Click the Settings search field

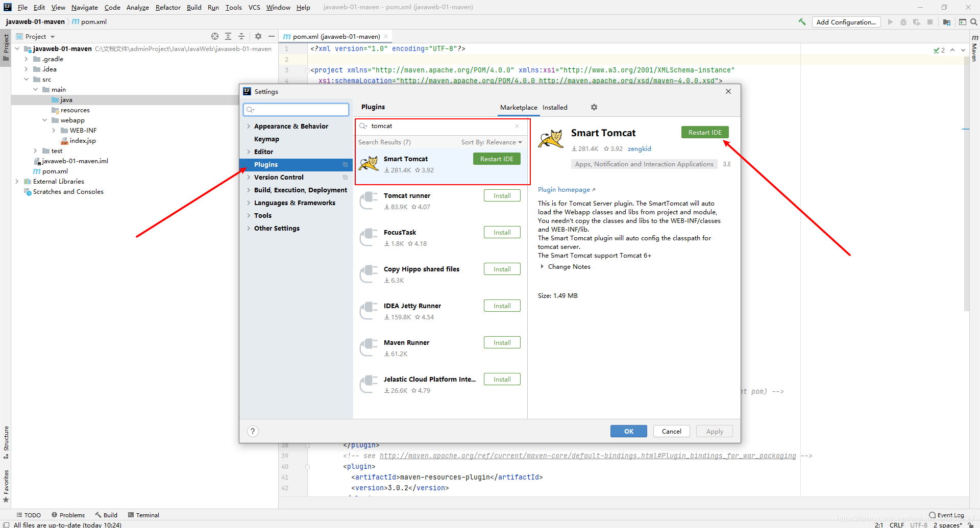click(296, 109)
